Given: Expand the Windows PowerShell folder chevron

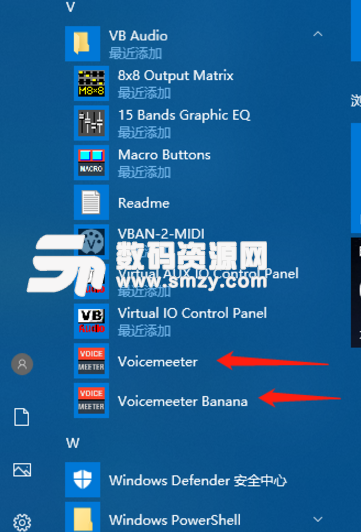Looking at the screenshot, I should coord(318,519).
